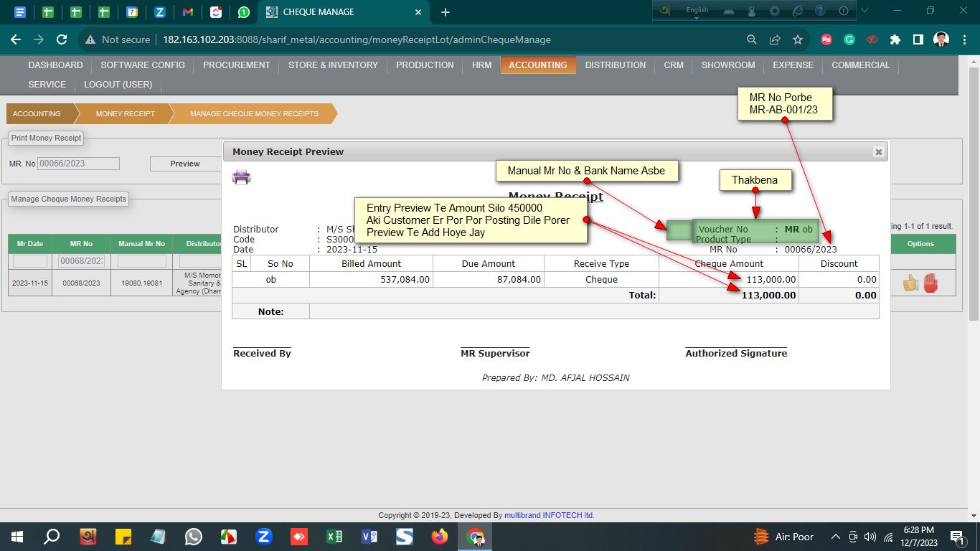Viewport: 980px width, 551px height.
Task: Open the Windows Start menu
Action: click(17, 537)
